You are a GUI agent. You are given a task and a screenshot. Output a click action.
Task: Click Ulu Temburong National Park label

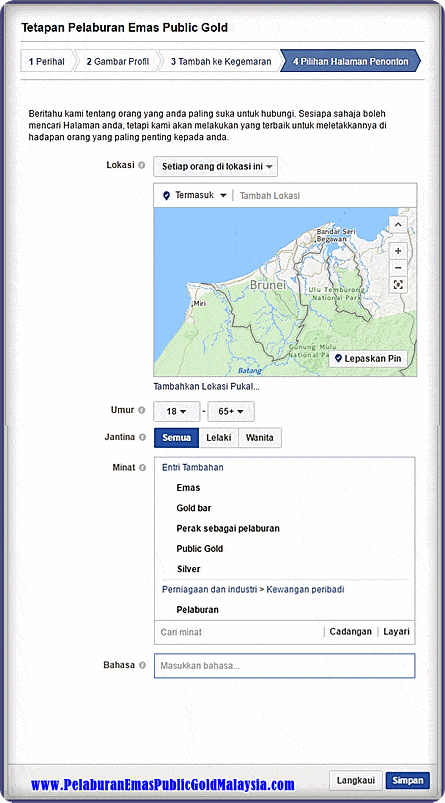coord(337,293)
